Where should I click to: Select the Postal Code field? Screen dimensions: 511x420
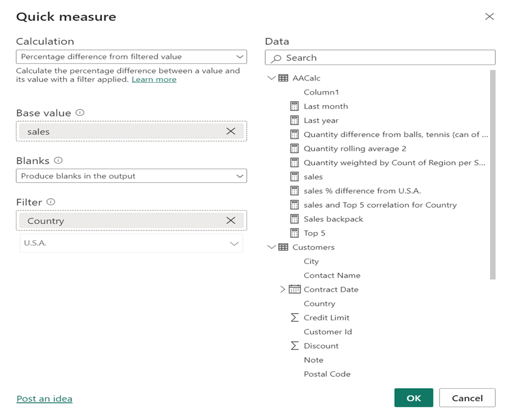[x=327, y=374]
